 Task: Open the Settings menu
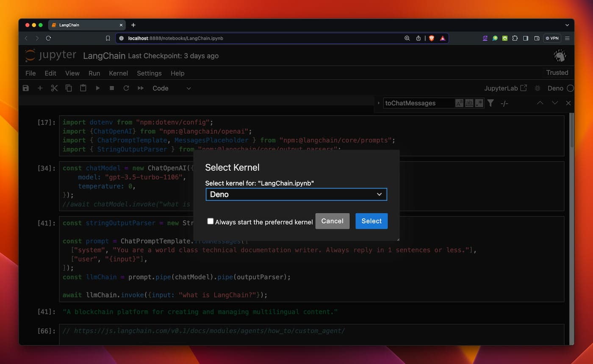[x=149, y=73]
